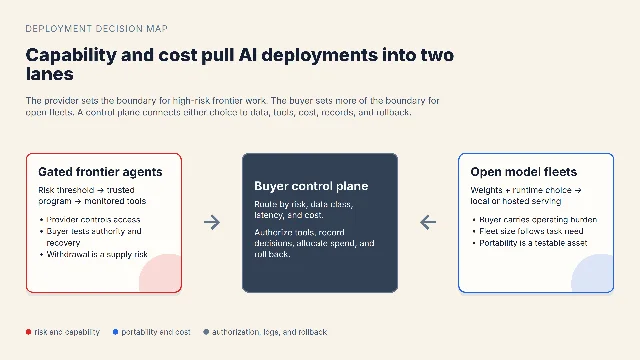
Task: Click the blue dot for portability and cost
Action: tap(116, 332)
